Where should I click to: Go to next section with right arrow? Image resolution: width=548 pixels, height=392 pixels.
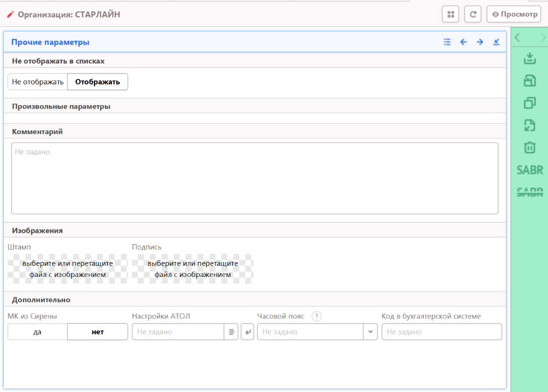click(x=480, y=42)
